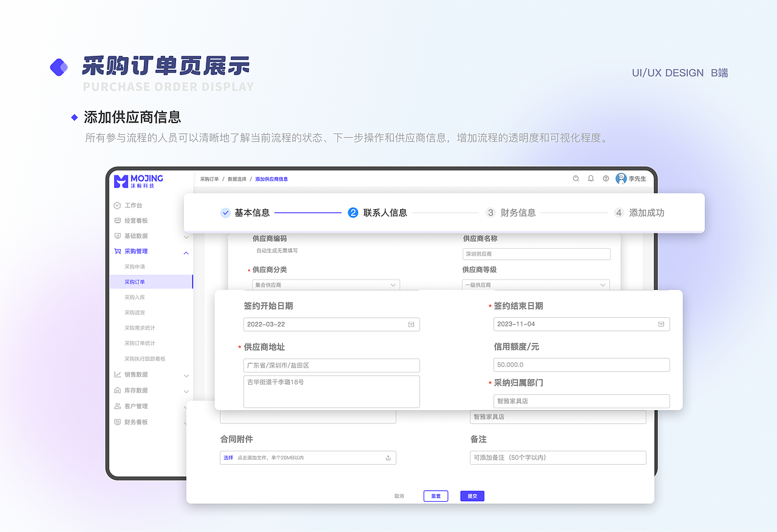777x532 pixels.
Task: Click the completed checkmark step 基本信息
Action: [x=225, y=213]
